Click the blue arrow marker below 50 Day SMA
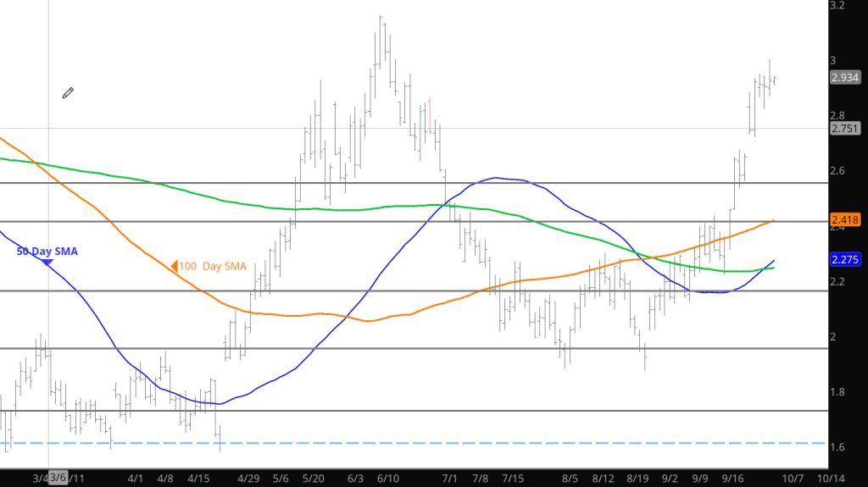Image resolution: width=868 pixels, height=487 pixels. 47,263
